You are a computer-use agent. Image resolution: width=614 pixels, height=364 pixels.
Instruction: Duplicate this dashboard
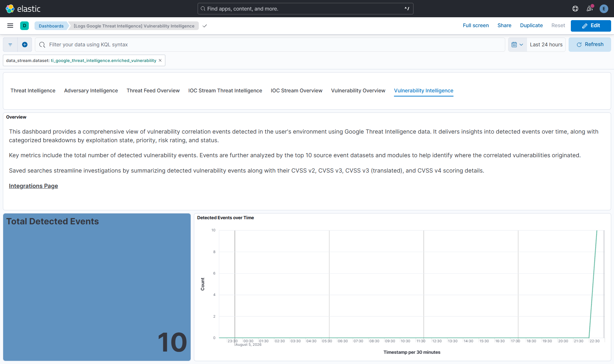[531, 26]
